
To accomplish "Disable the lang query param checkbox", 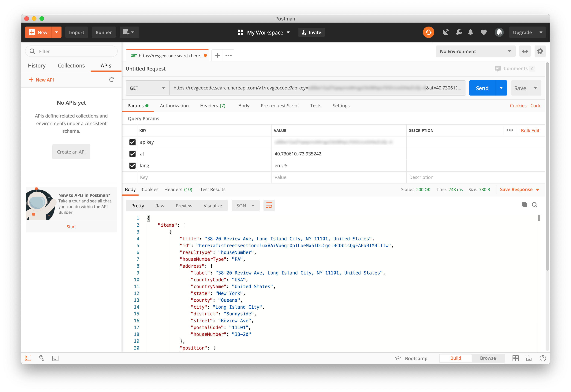I will pyautogui.click(x=132, y=166).
